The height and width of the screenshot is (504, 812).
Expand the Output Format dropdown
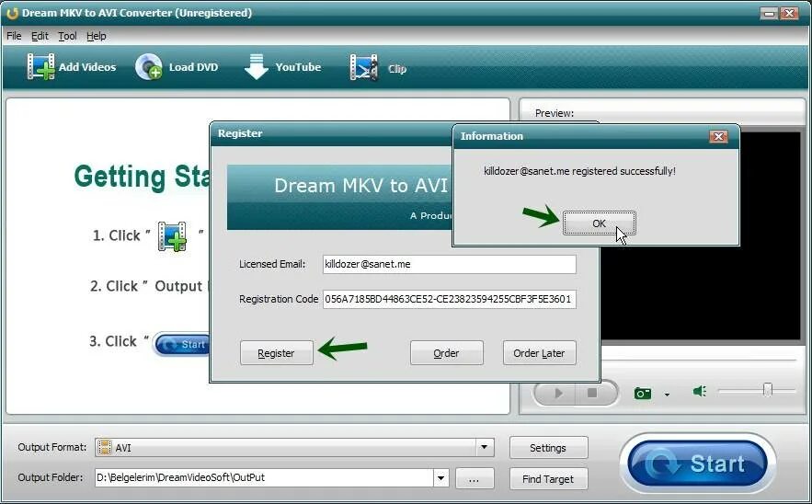485,447
